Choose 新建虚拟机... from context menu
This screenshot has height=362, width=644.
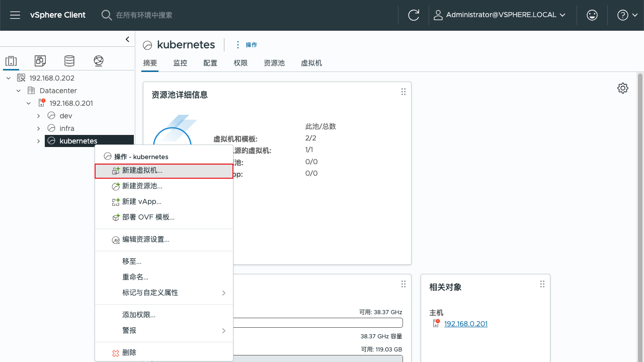pos(164,171)
